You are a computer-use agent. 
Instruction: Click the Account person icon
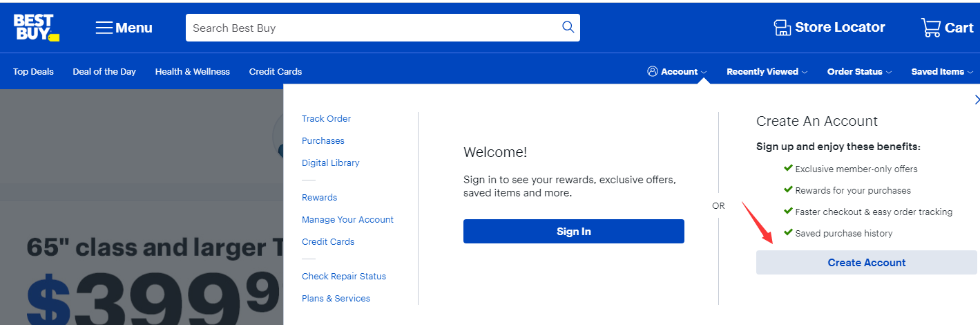pos(652,71)
